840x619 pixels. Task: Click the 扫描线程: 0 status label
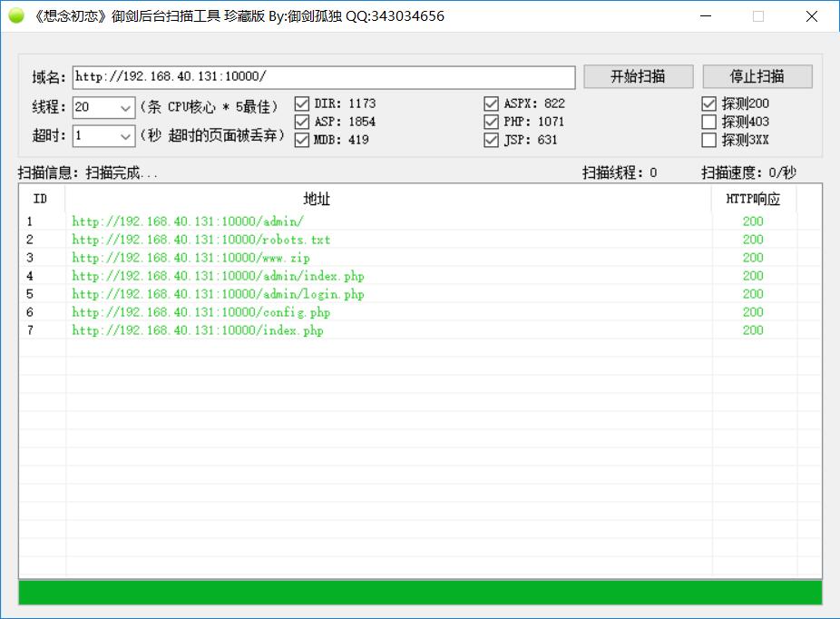[x=620, y=172]
